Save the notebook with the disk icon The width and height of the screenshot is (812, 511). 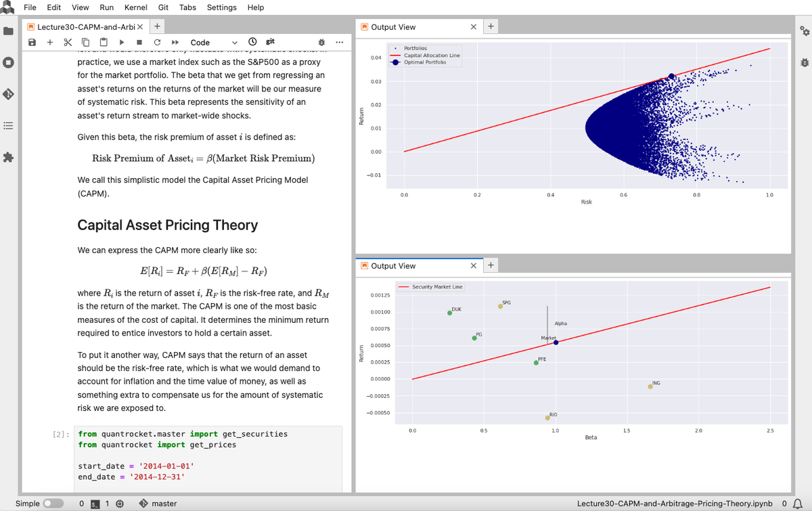pyautogui.click(x=32, y=42)
